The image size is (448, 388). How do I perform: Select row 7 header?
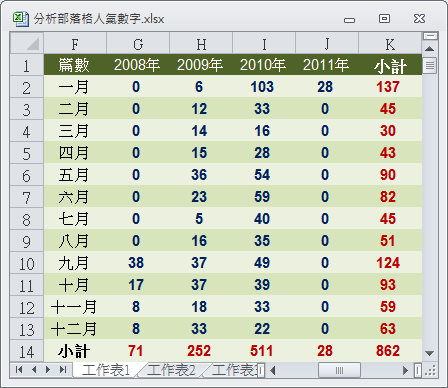pyautogui.click(x=27, y=197)
